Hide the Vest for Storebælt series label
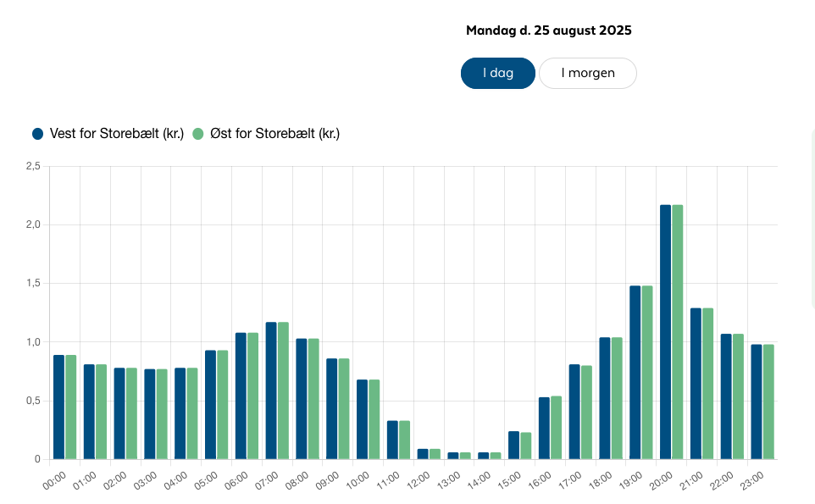This screenshot has width=815, height=504. tap(117, 134)
